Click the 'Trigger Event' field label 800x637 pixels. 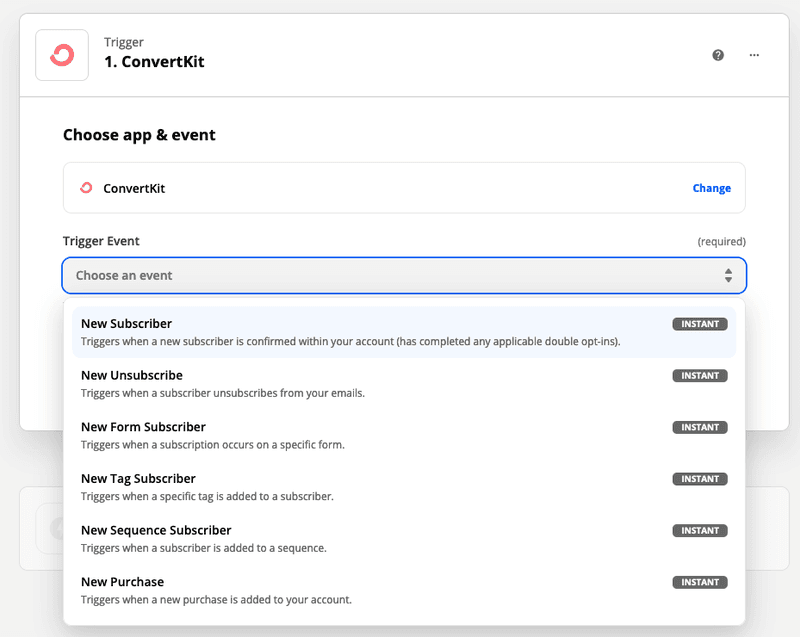tap(101, 241)
